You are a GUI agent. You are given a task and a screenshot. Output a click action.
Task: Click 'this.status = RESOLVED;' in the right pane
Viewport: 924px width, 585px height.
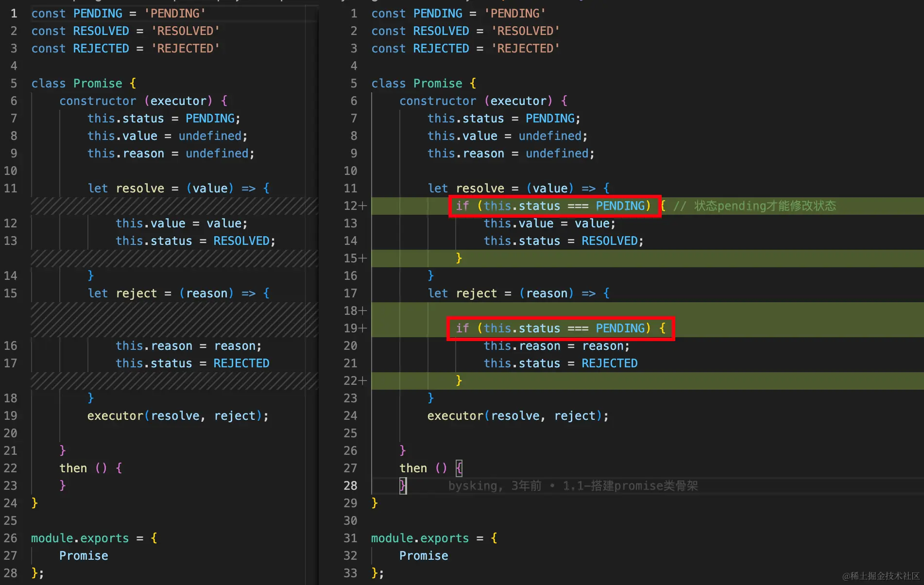[x=564, y=241]
